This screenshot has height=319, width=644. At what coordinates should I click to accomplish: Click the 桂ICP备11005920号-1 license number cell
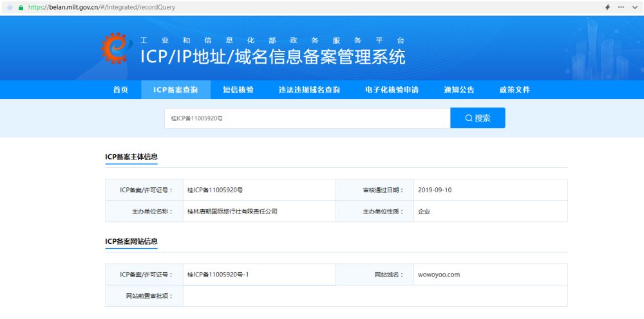[x=218, y=275]
